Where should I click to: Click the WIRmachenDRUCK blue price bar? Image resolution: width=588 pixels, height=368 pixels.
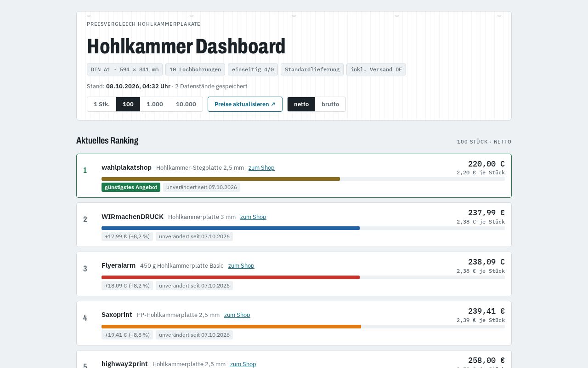point(231,228)
